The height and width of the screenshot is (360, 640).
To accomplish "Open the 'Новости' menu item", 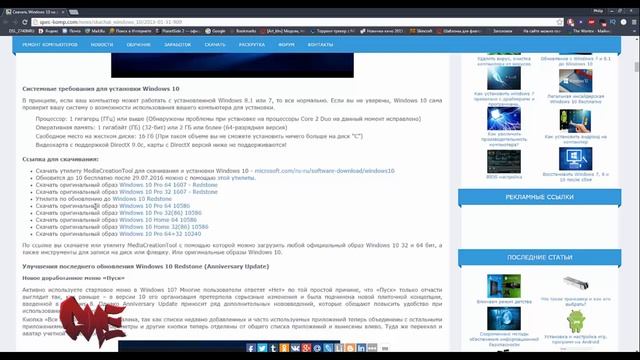I will coord(102,44).
